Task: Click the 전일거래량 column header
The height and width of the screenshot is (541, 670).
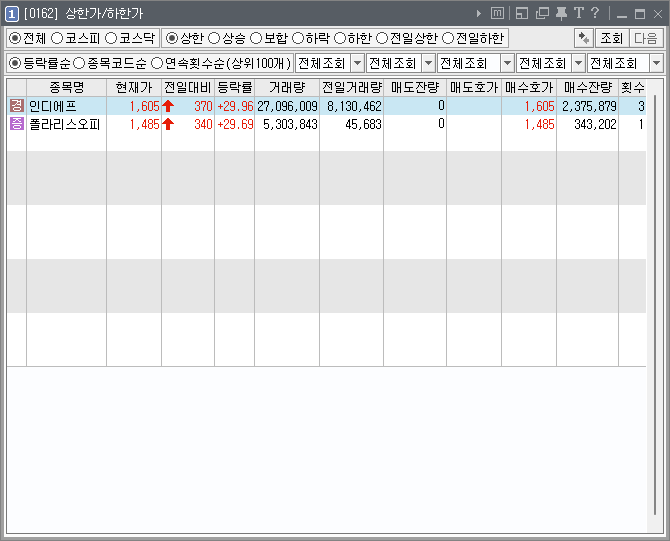Action: (x=351, y=88)
